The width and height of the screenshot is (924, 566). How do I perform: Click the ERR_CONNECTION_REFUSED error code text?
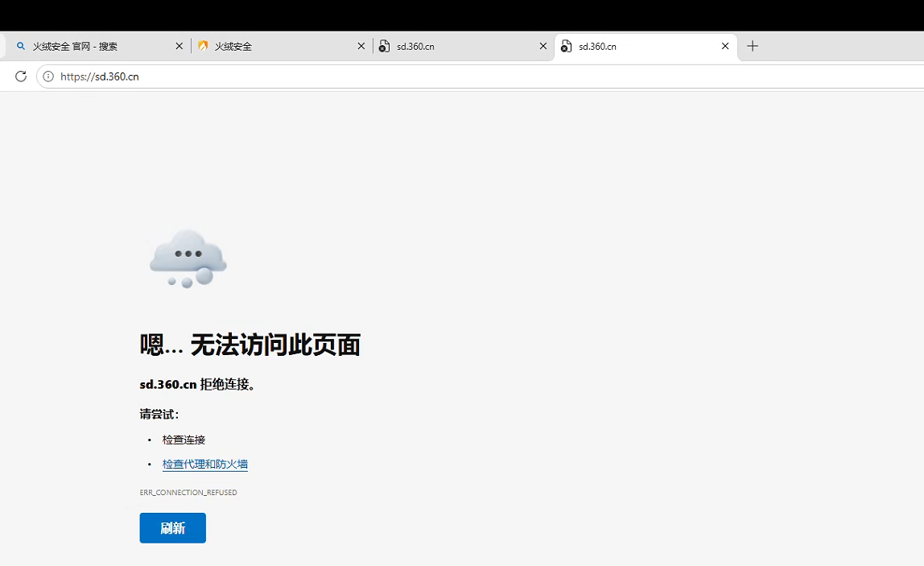pos(188,492)
